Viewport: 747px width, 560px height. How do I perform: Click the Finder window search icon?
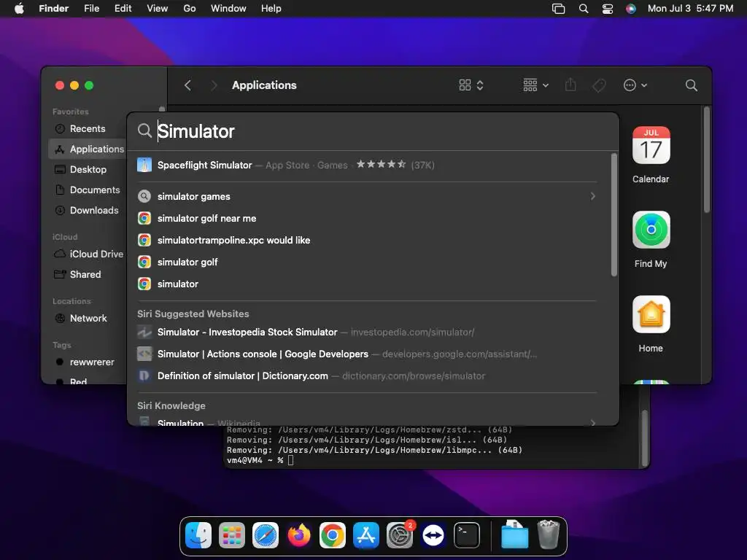click(x=692, y=85)
